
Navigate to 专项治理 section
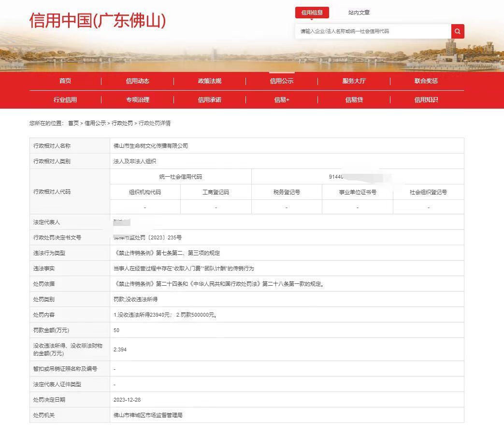coord(137,100)
